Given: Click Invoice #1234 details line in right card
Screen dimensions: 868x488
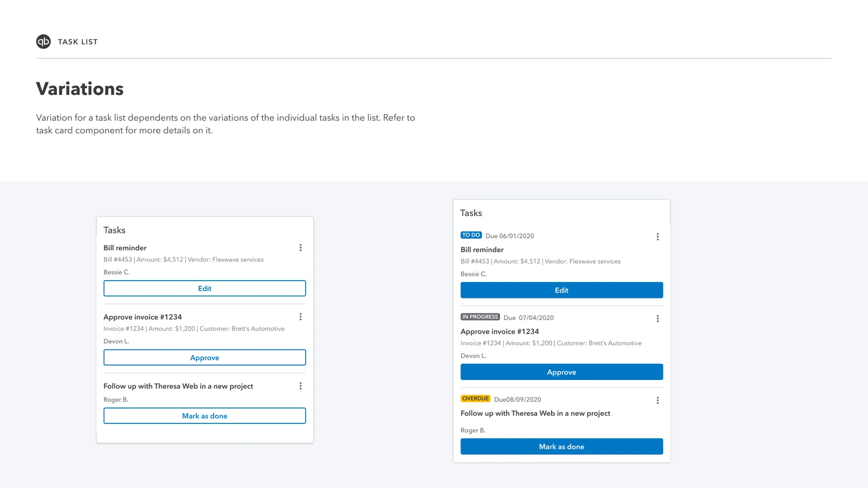Looking at the screenshot, I should 551,343.
